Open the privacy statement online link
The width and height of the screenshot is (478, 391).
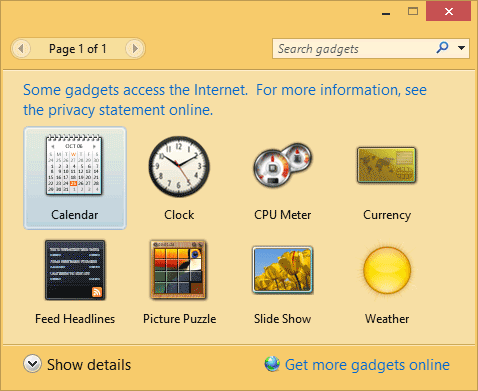coord(225,100)
